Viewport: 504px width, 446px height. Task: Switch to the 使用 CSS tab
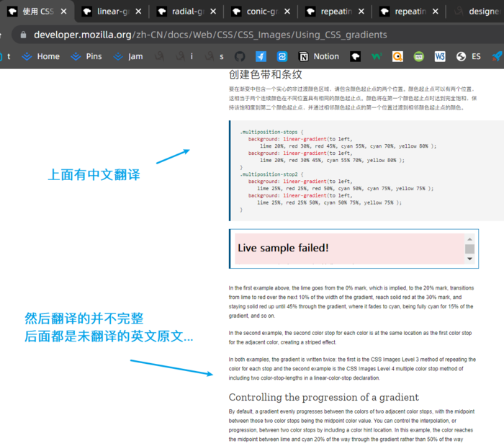(x=37, y=12)
